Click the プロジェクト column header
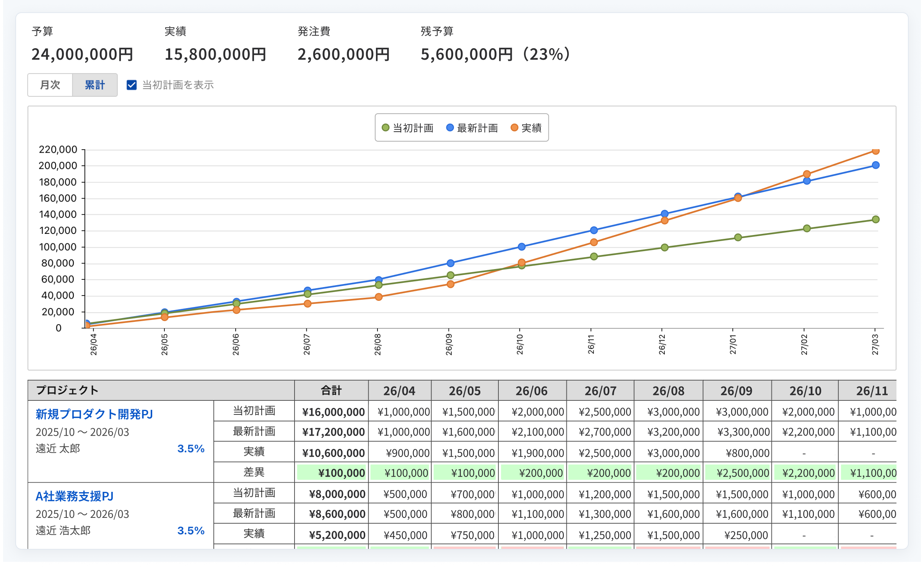Screen dimensions: 924x568 pyautogui.click(x=161, y=390)
